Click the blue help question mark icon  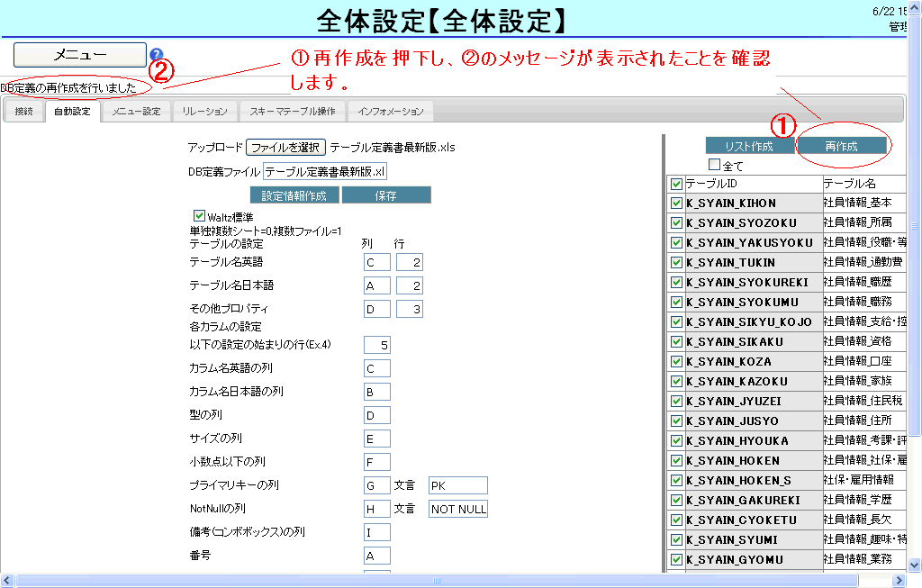click(157, 55)
